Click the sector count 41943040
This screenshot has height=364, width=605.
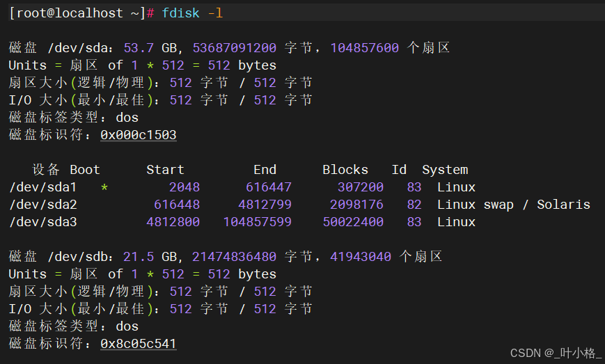pos(361,256)
